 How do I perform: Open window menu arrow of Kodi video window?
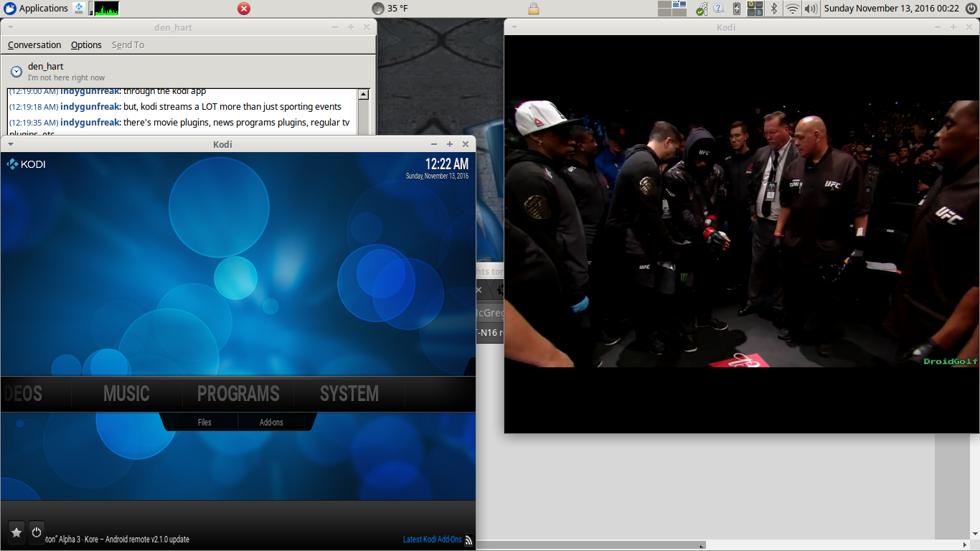coord(514,27)
